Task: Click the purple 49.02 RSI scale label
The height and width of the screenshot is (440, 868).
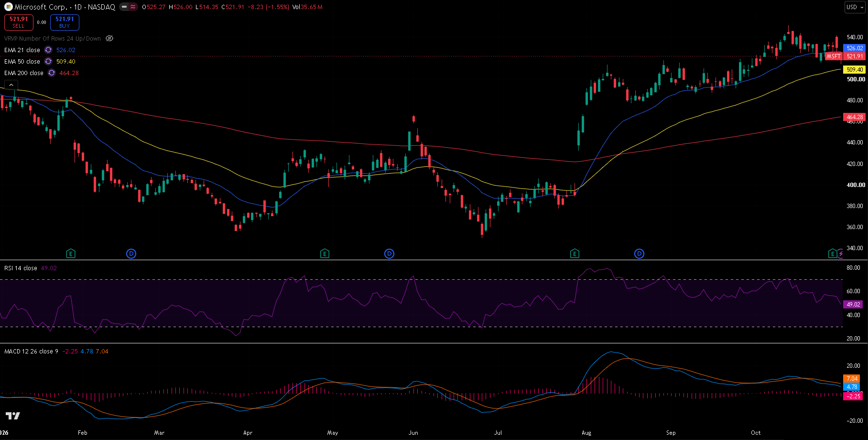Action: tap(853, 304)
